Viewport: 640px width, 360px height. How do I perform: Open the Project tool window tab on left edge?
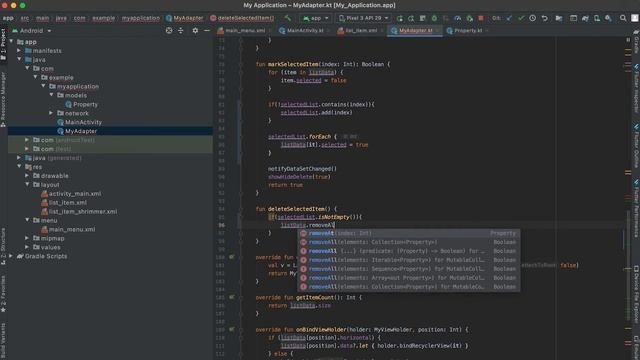pos(3,44)
